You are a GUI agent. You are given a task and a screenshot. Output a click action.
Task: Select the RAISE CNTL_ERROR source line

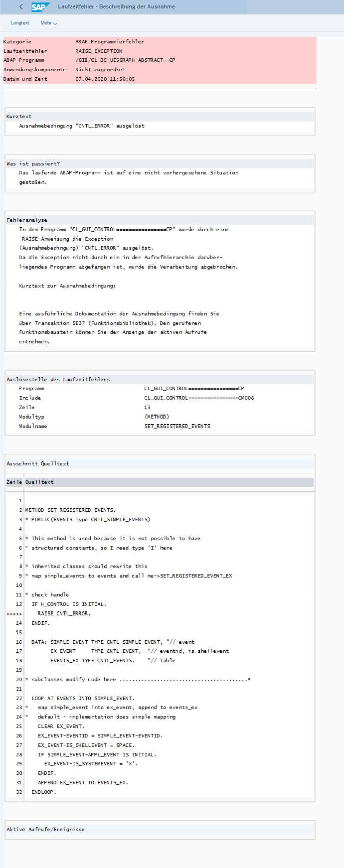(64, 614)
